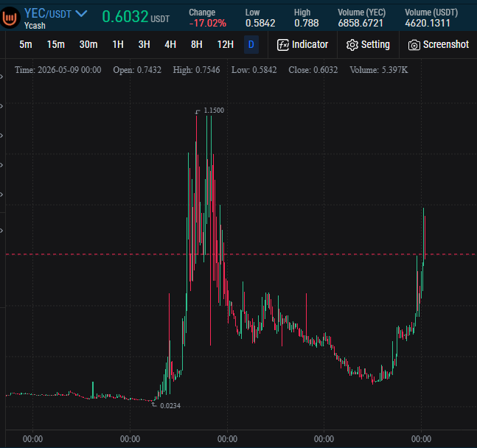
Task: Choose the 4H timeframe
Action: point(170,44)
